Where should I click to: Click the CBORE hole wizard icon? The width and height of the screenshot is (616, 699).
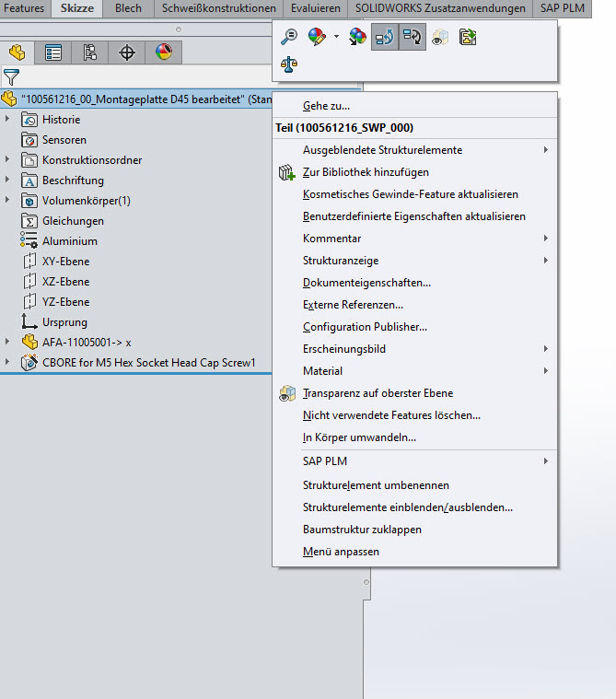(29, 363)
